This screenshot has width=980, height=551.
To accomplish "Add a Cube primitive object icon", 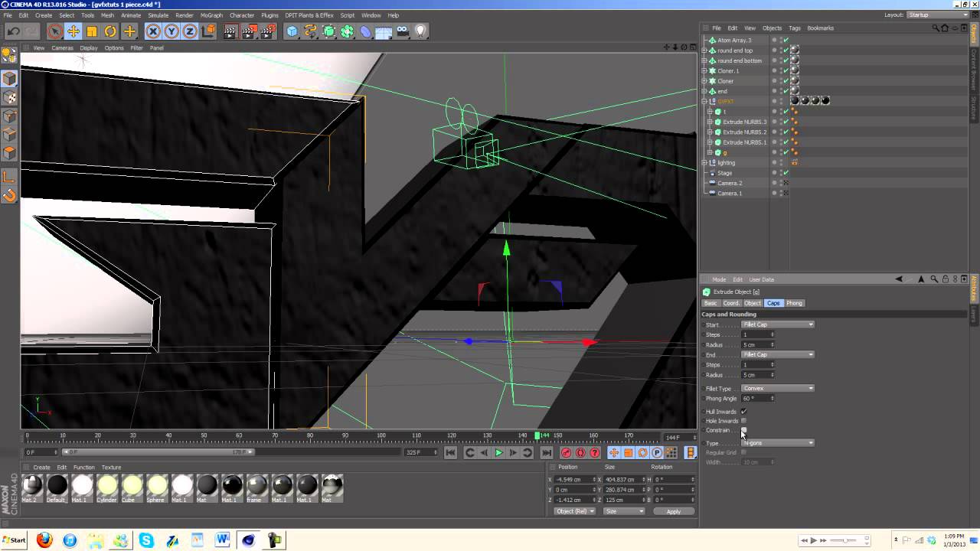I will [292, 31].
